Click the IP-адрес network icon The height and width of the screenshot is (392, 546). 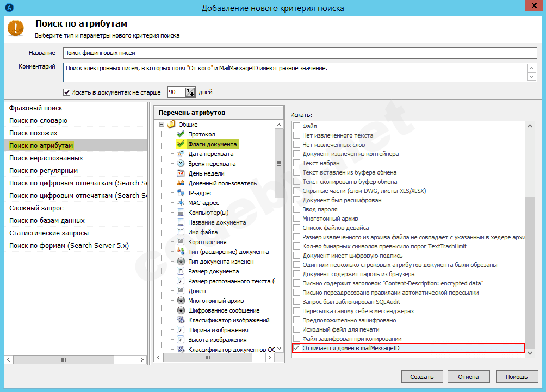pyautogui.click(x=181, y=192)
